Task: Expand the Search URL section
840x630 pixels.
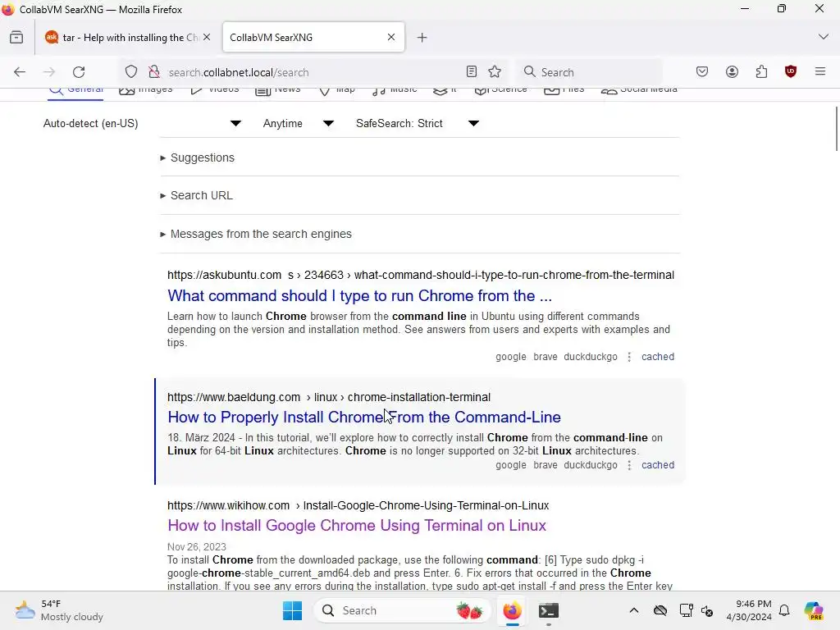Action: (x=196, y=195)
